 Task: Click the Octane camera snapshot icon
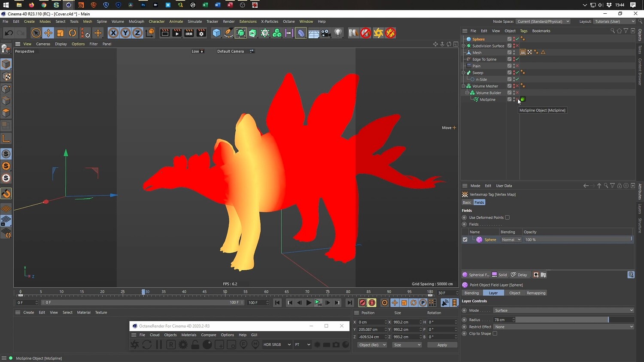point(336,345)
